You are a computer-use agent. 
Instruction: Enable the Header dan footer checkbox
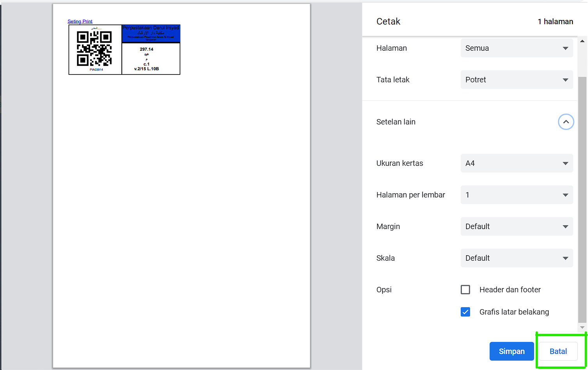coord(465,290)
